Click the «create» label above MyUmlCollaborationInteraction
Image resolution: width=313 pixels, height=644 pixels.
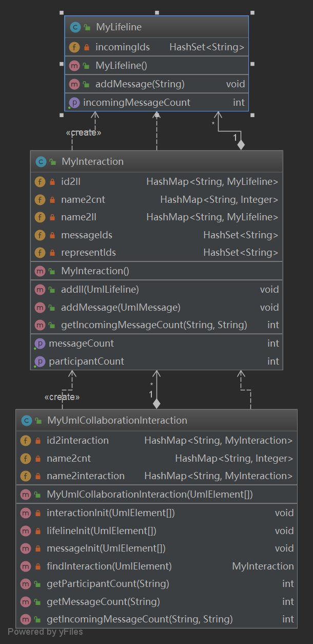[x=62, y=397]
